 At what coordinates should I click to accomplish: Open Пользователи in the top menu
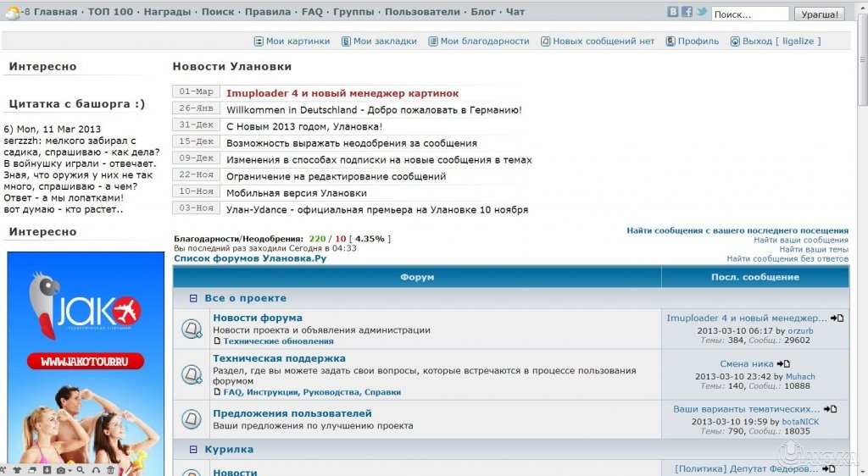click(422, 12)
